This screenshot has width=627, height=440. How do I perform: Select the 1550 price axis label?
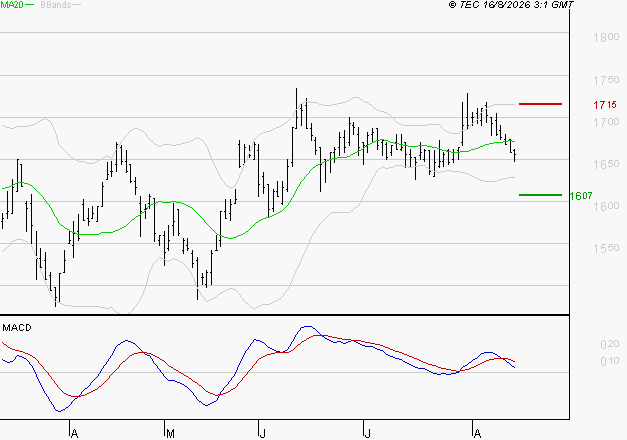[x=606, y=248]
